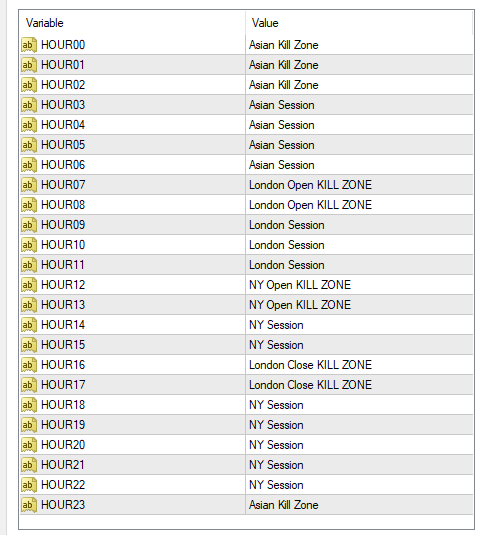The width and height of the screenshot is (479, 535).
Task: Select the HOUR14 NY Session value
Action: tap(276, 325)
